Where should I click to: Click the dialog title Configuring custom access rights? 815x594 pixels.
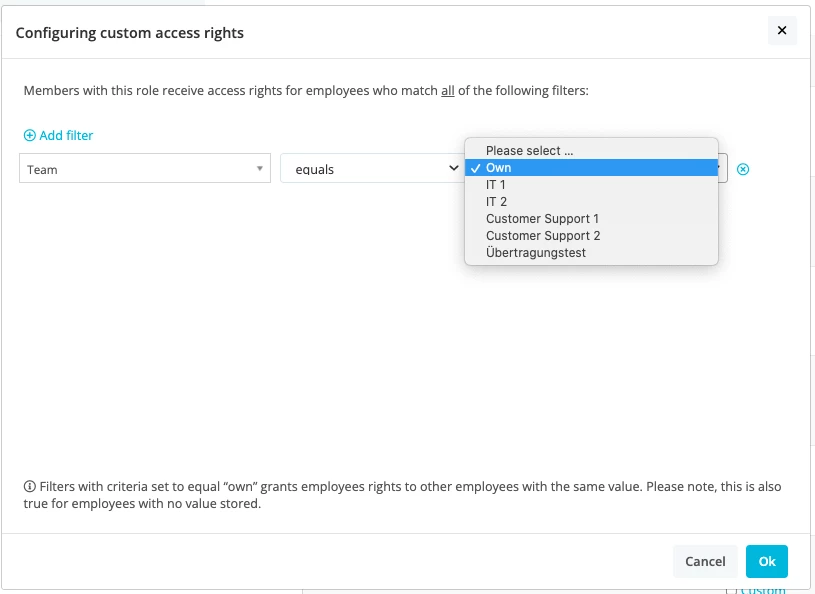point(129,33)
